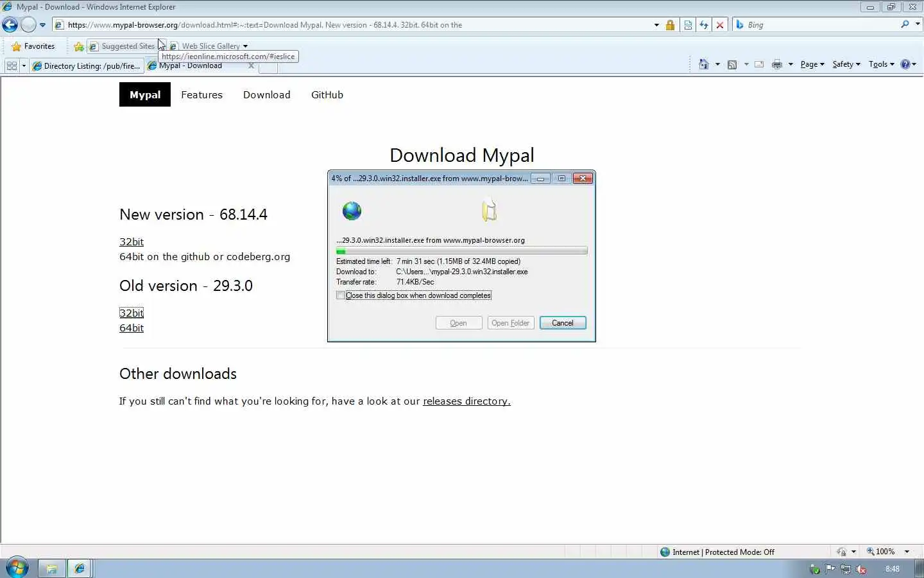Open the Page menu
Screen dimensions: 924x578
(812, 64)
